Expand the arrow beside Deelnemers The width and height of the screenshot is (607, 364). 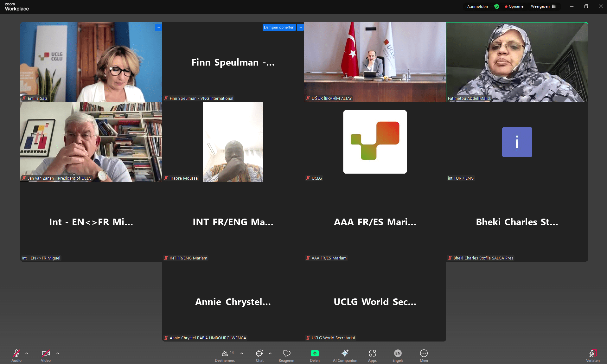pos(242,353)
